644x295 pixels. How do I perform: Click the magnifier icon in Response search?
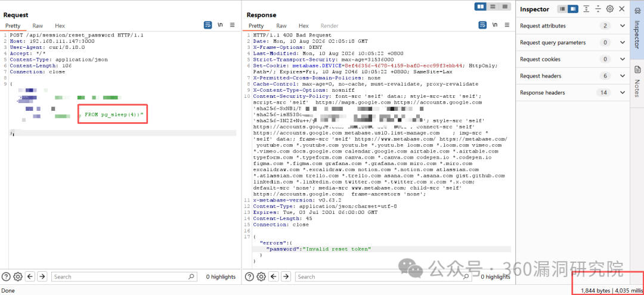pyautogui.click(x=466, y=277)
